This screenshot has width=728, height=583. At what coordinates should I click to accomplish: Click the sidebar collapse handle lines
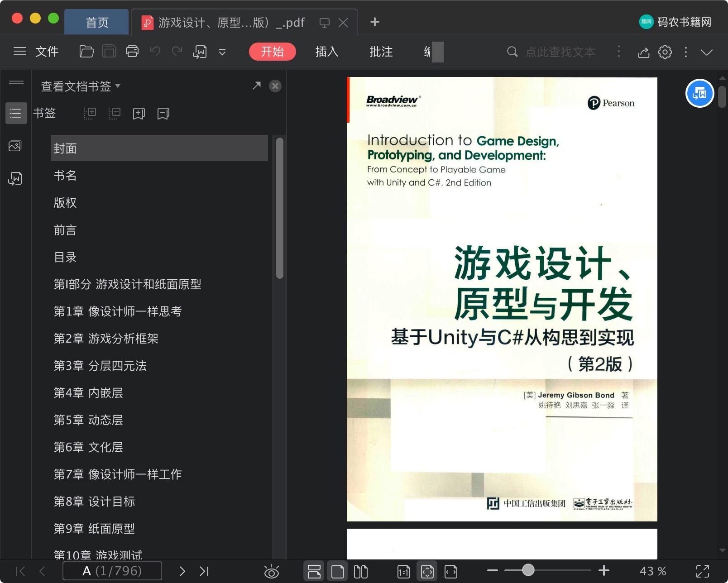(16, 82)
